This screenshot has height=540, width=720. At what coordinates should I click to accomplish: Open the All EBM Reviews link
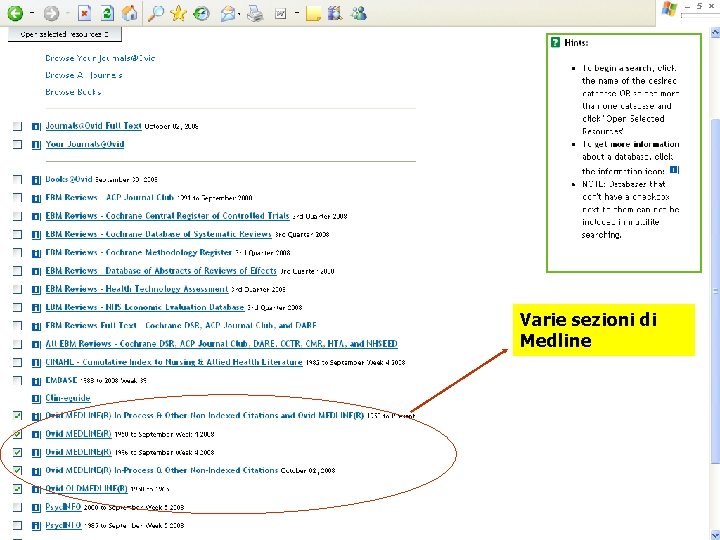pyautogui.click(x=221, y=344)
